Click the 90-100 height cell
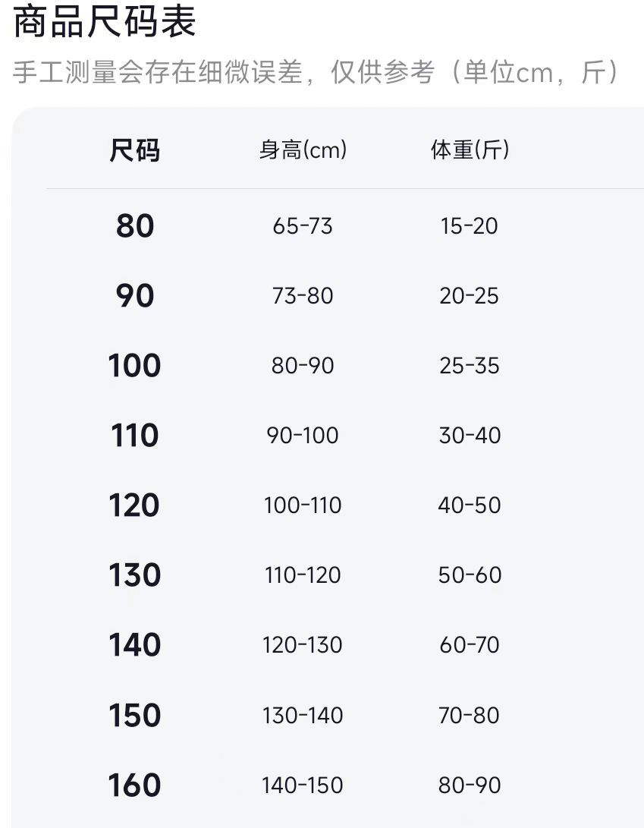This screenshot has height=828, width=644. pyautogui.click(x=303, y=436)
